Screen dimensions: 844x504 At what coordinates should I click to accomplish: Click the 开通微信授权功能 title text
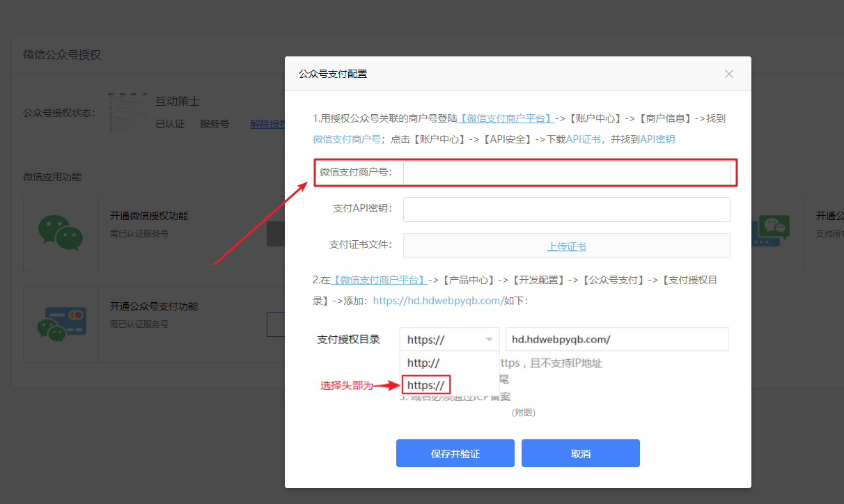149,216
